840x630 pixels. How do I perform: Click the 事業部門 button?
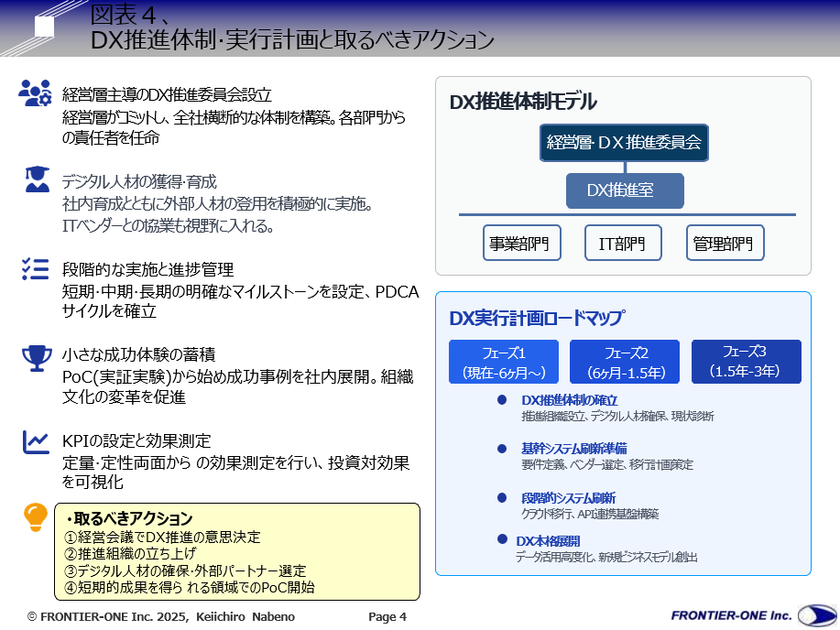point(522,242)
